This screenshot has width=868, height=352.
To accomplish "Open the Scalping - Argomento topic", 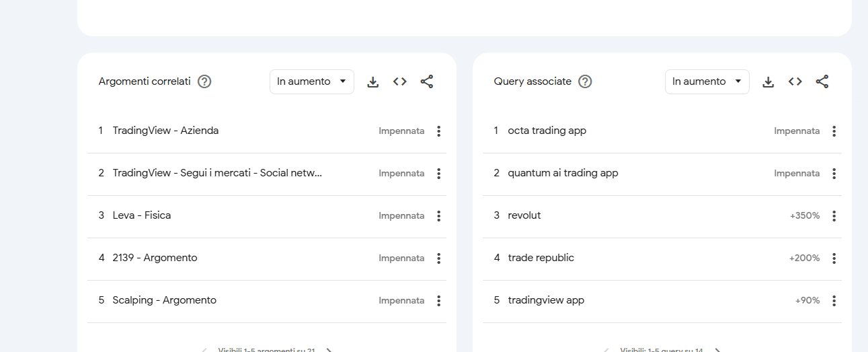I will pos(165,300).
